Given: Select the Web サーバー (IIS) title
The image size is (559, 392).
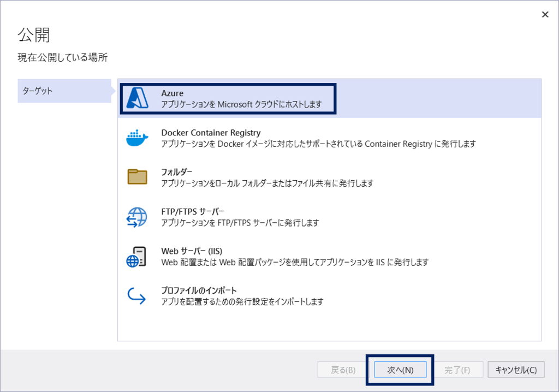Looking at the screenshot, I should [x=192, y=251].
